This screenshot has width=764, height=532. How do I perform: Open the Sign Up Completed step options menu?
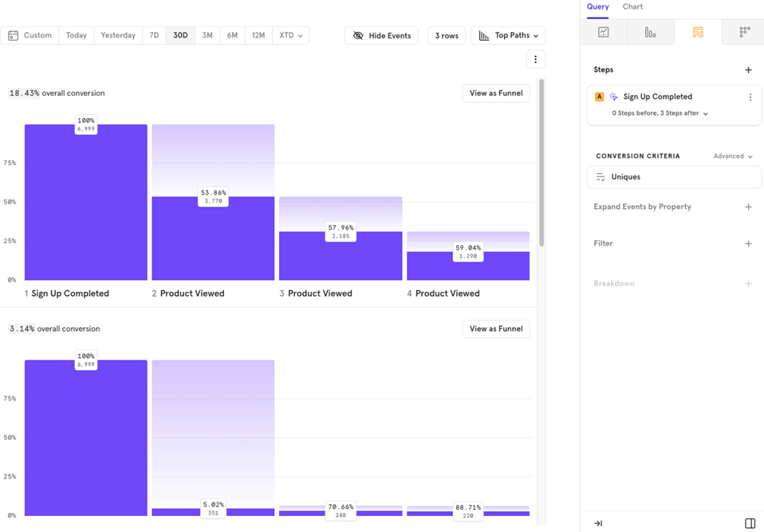pos(750,97)
